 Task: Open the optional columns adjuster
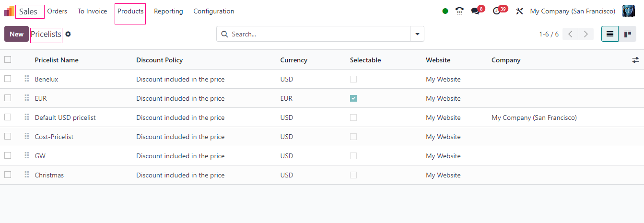point(635,60)
